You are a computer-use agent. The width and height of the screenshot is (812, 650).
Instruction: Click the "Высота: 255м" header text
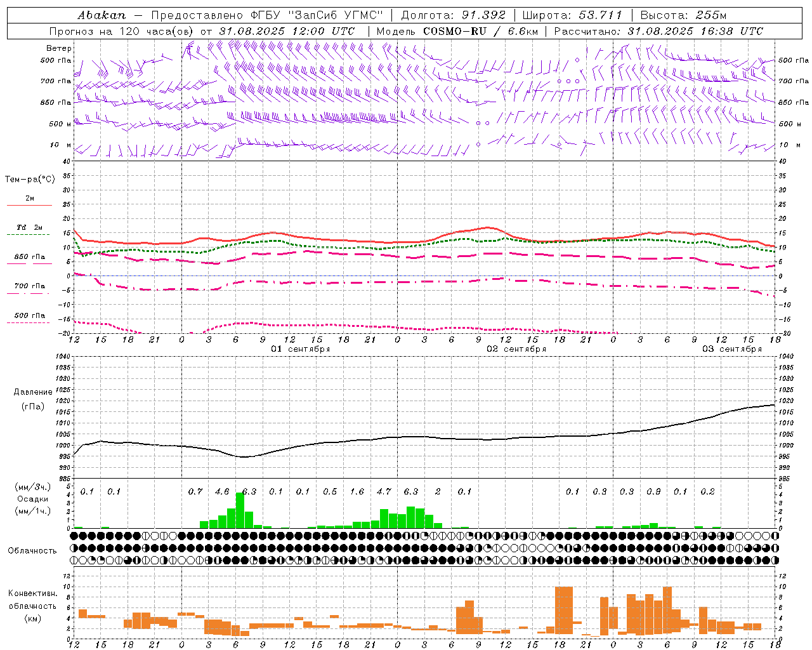point(683,15)
